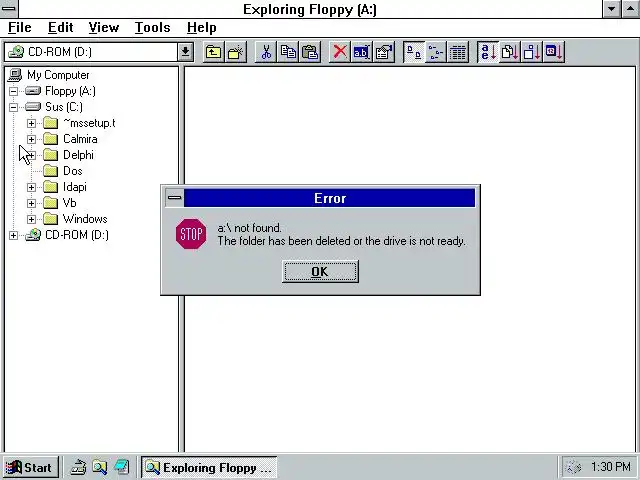Expand the Windows folder
The image size is (640, 480).
(31, 219)
